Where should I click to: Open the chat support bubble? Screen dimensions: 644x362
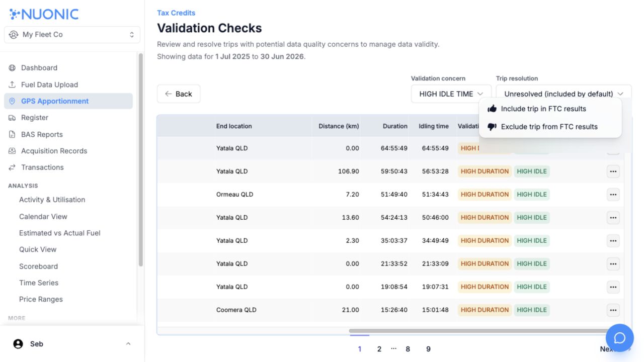coord(620,338)
